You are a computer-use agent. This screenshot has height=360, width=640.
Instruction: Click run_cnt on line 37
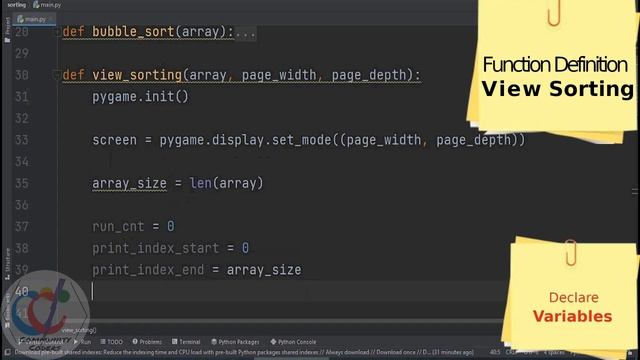coord(118,227)
